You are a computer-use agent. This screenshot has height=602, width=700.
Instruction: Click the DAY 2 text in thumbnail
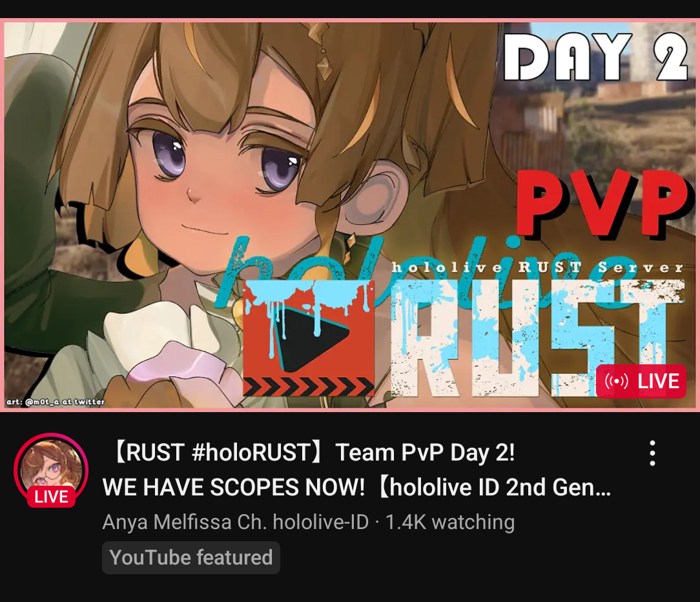pyautogui.click(x=595, y=56)
